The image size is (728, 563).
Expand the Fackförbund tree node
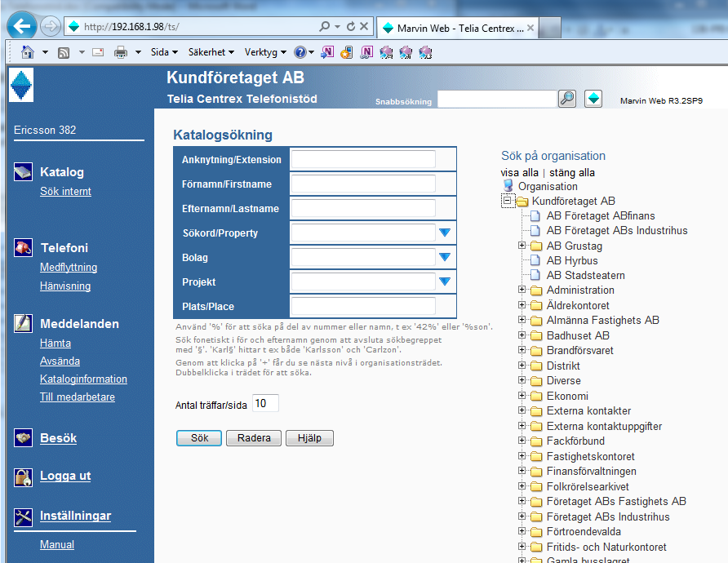pos(522,440)
